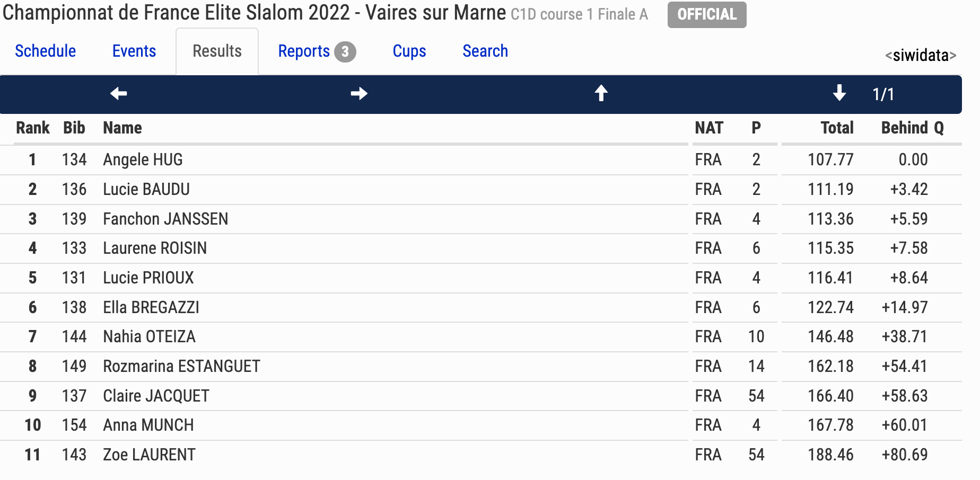
Task: Select the Results tab
Action: (x=217, y=51)
